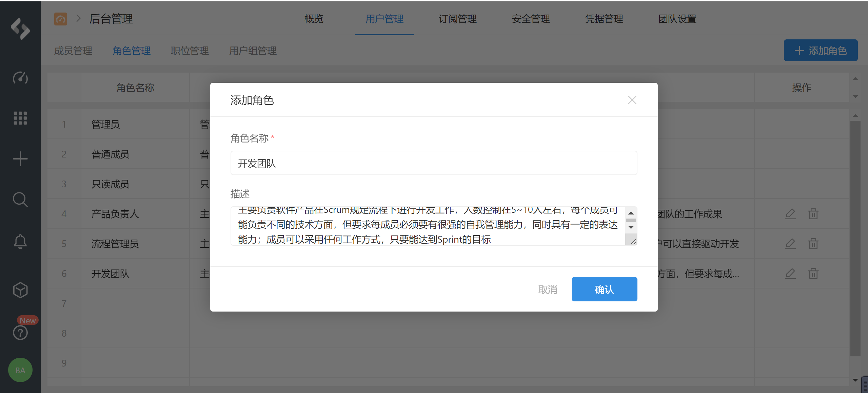The width and height of the screenshot is (868, 393).
Task: Click the dashboard gauge icon in sidebar
Action: pyautogui.click(x=20, y=78)
